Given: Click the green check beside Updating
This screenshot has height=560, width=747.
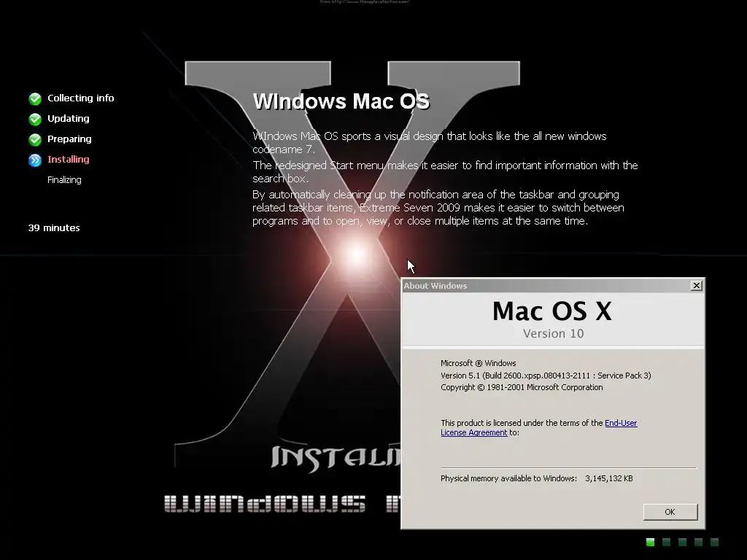Looking at the screenshot, I should [x=35, y=119].
